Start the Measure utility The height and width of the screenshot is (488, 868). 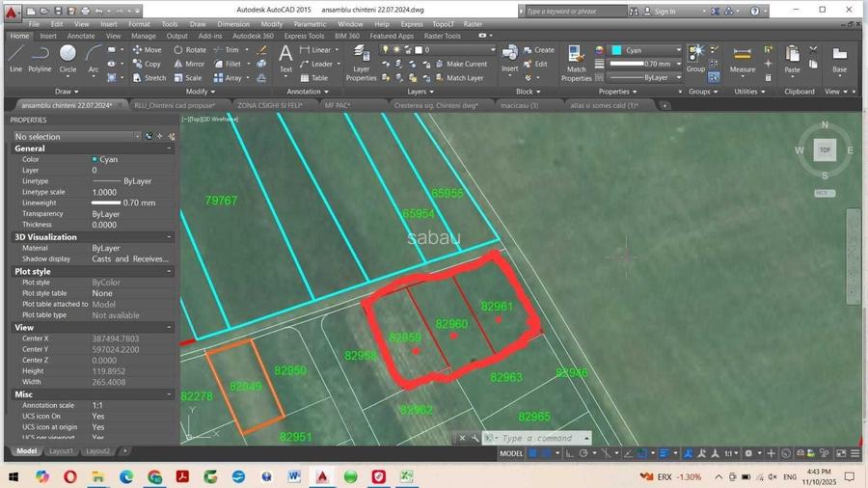coord(743,58)
